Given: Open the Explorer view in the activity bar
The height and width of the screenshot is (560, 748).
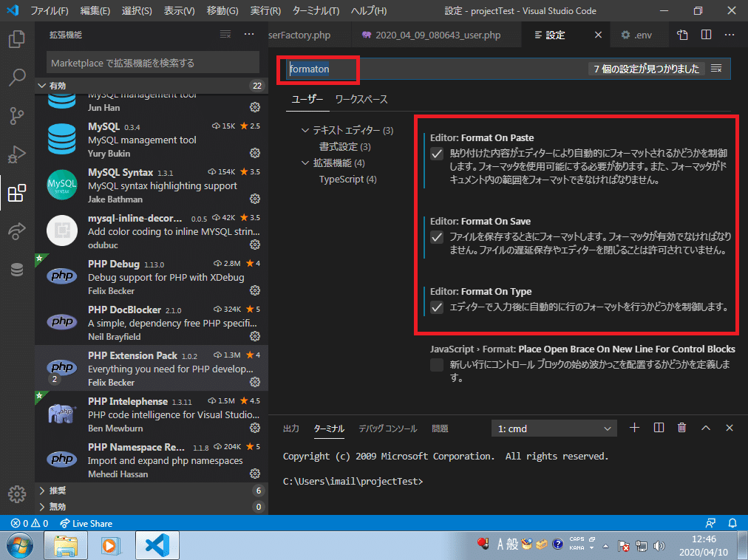Looking at the screenshot, I should point(17,39).
